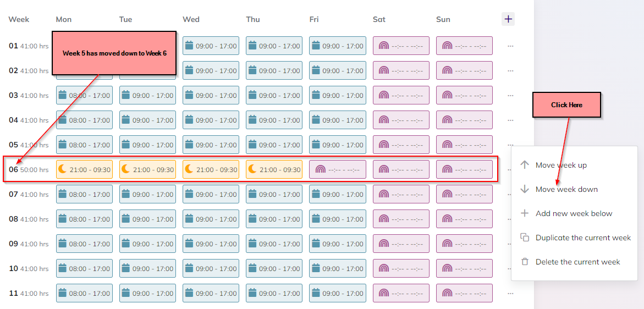
Task: Click the Fri column header
Action: click(314, 19)
